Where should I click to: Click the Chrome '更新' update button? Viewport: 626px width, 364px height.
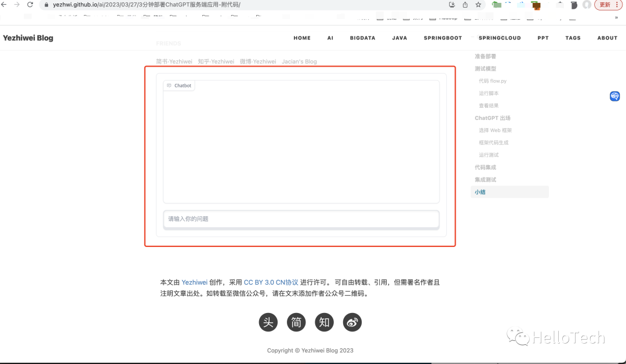[x=605, y=5]
